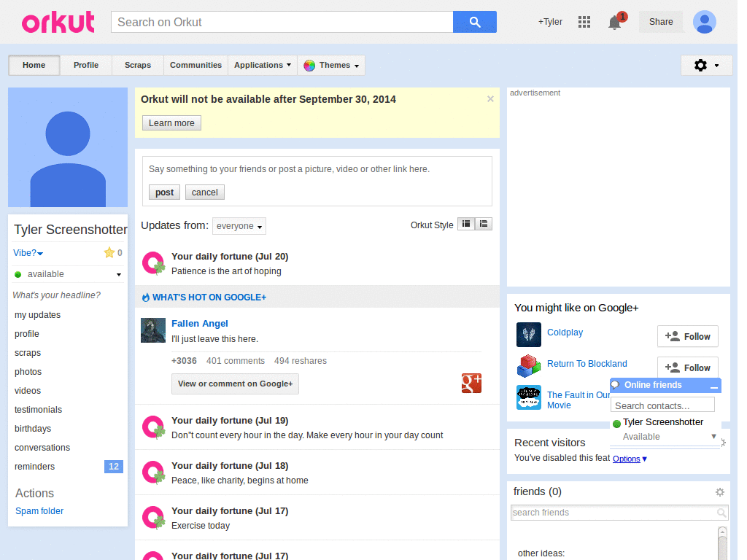
Task: Click the Search contacts field
Action: [x=662, y=405]
